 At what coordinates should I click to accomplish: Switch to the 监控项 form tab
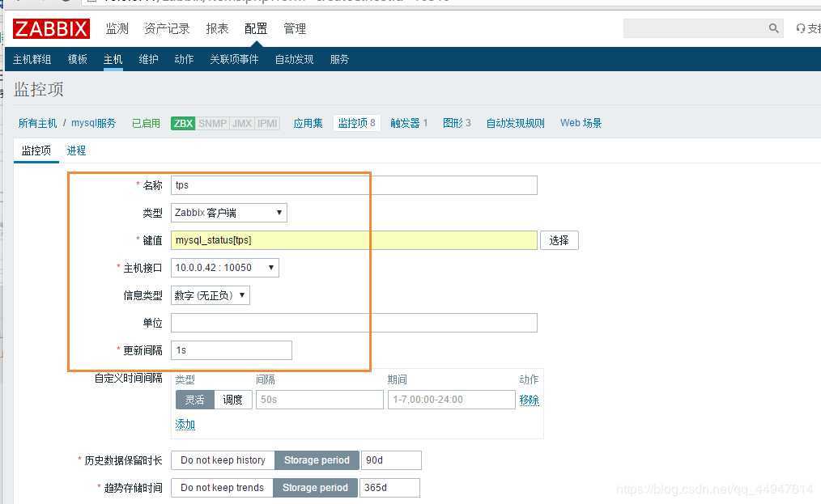point(36,150)
